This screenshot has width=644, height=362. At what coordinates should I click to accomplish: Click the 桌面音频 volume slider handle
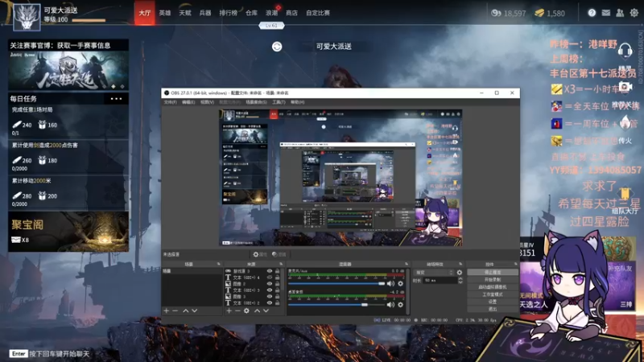(x=365, y=305)
